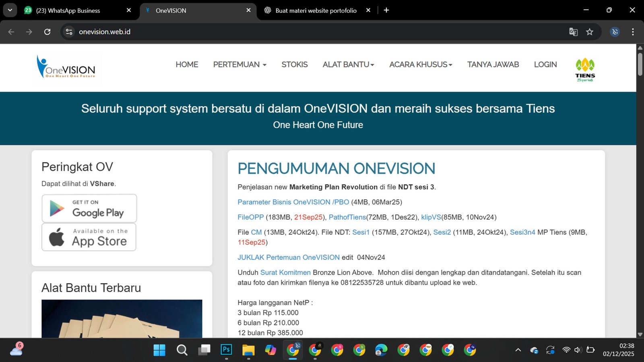Screen dimensions: 644x362
Task: Open the tab search chevron dropdown
Action: pyautogui.click(x=10, y=10)
